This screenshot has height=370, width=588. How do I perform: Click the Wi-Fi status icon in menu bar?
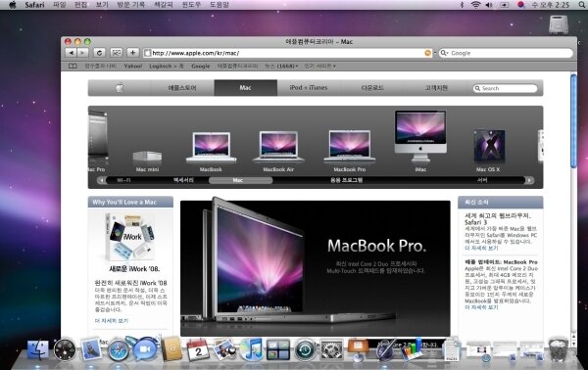coord(475,5)
